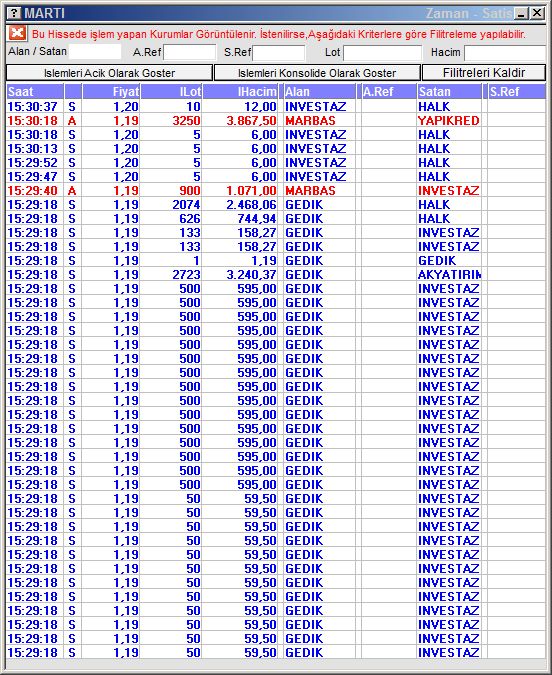Sort by Alan column header
Screen dimensions: 552x675
pyautogui.click(x=320, y=91)
